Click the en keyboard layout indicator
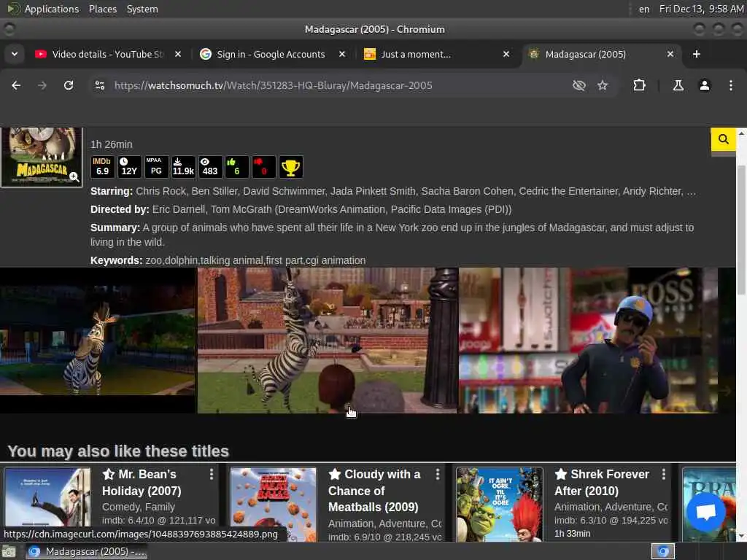The image size is (747, 560). click(x=644, y=9)
